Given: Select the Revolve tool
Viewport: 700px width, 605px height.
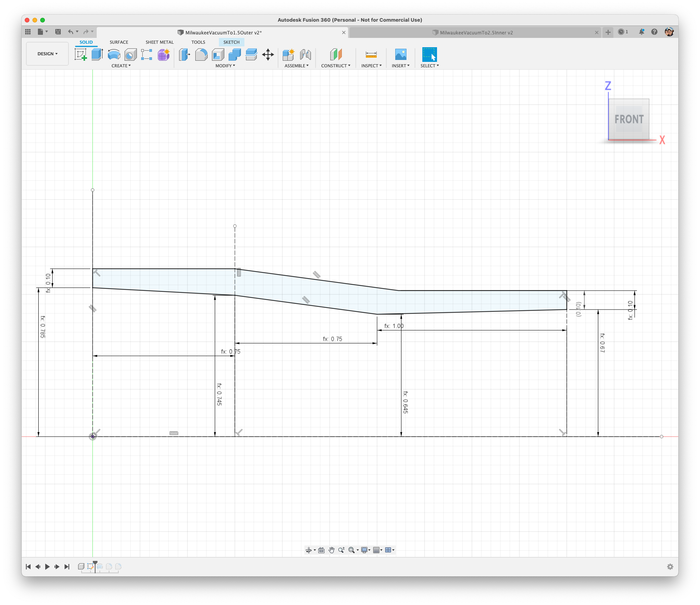Looking at the screenshot, I should click(114, 55).
